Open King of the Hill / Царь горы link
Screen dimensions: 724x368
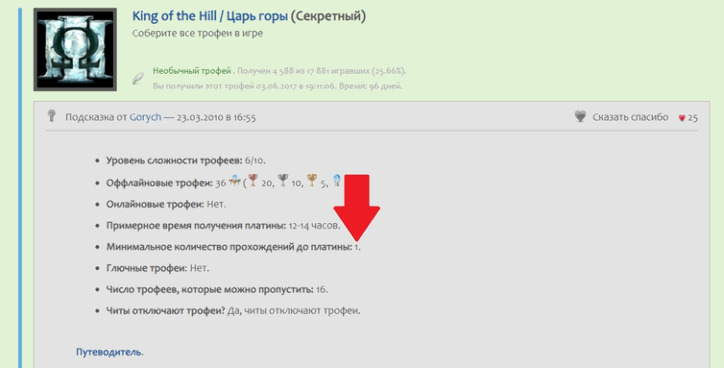pyautogui.click(x=210, y=16)
